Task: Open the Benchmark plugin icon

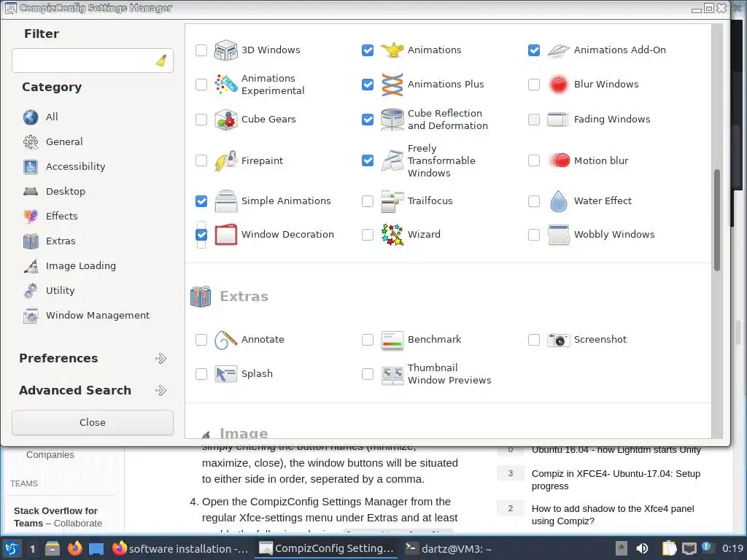Action: point(392,340)
